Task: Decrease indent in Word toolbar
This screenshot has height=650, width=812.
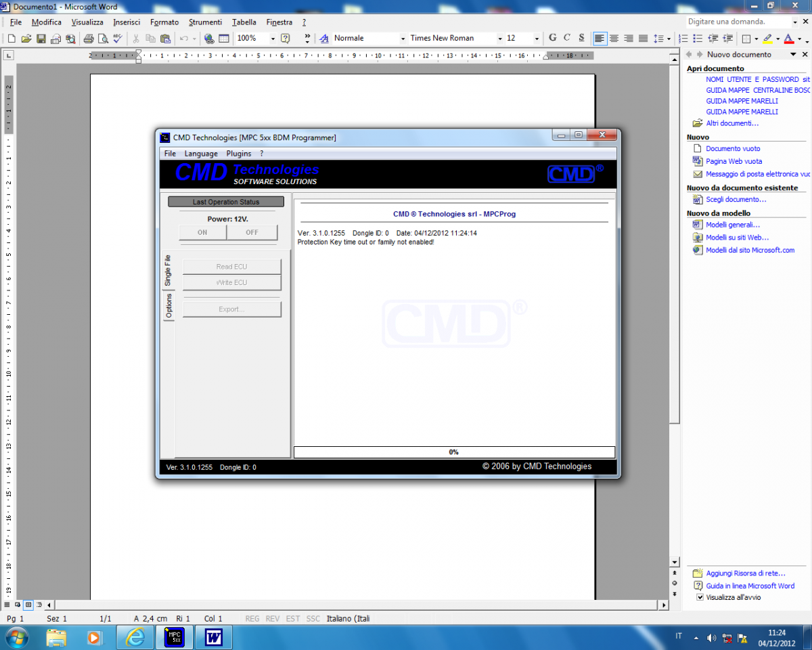Action: point(713,39)
